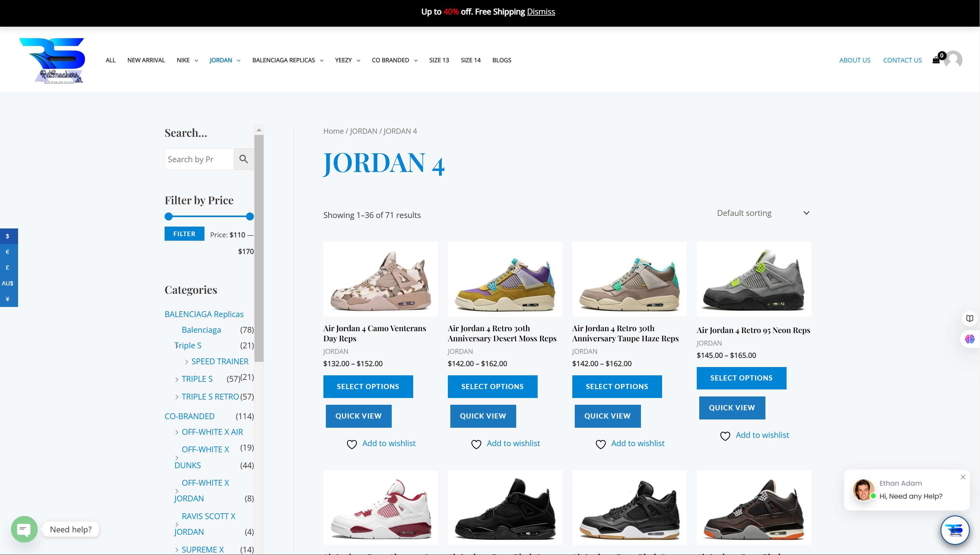Open the Need help? chat label

tap(71, 530)
